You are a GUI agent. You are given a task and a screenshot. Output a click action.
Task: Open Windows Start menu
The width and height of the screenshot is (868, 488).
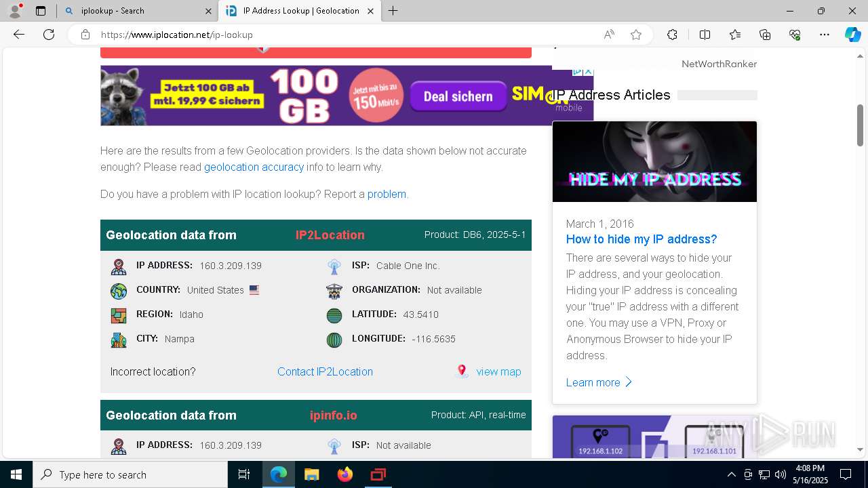coord(16,474)
